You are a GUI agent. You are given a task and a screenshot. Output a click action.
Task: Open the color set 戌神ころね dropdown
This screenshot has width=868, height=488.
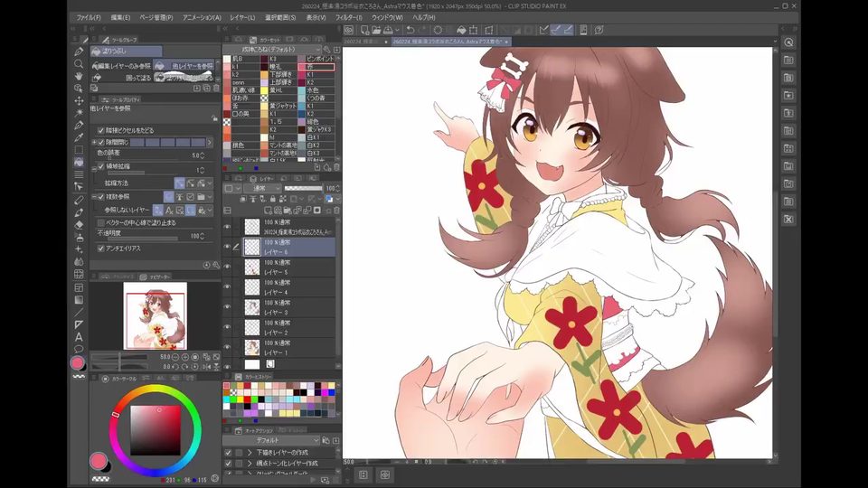(x=272, y=49)
